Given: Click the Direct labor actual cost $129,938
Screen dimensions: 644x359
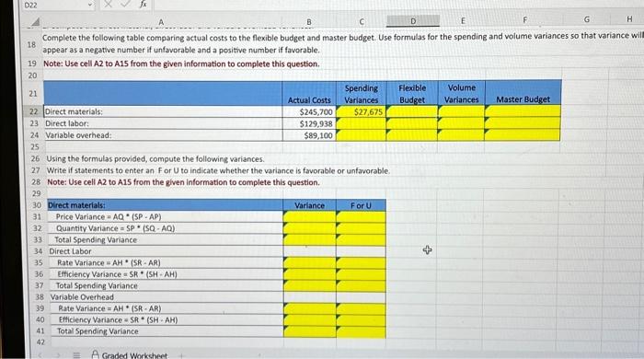Looking at the screenshot, I should pyautogui.click(x=309, y=123).
